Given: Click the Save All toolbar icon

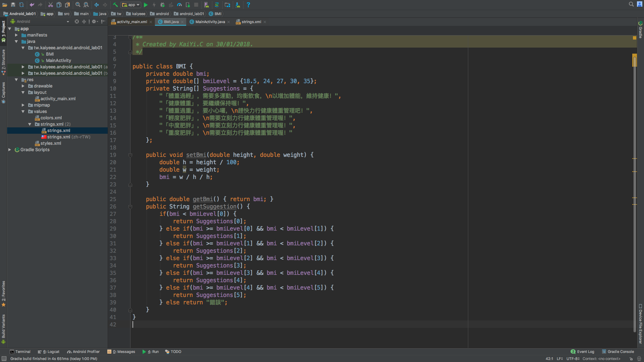Looking at the screenshot, I should point(13,5).
